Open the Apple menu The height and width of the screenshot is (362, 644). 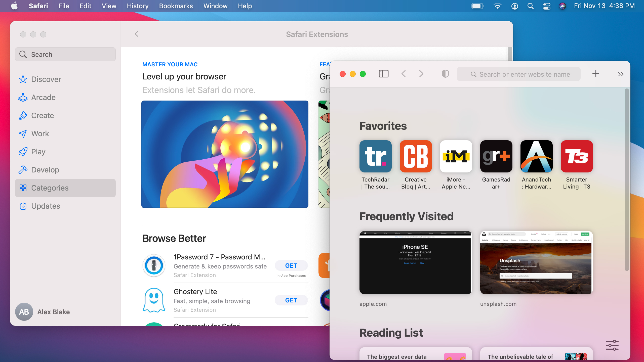tap(14, 6)
